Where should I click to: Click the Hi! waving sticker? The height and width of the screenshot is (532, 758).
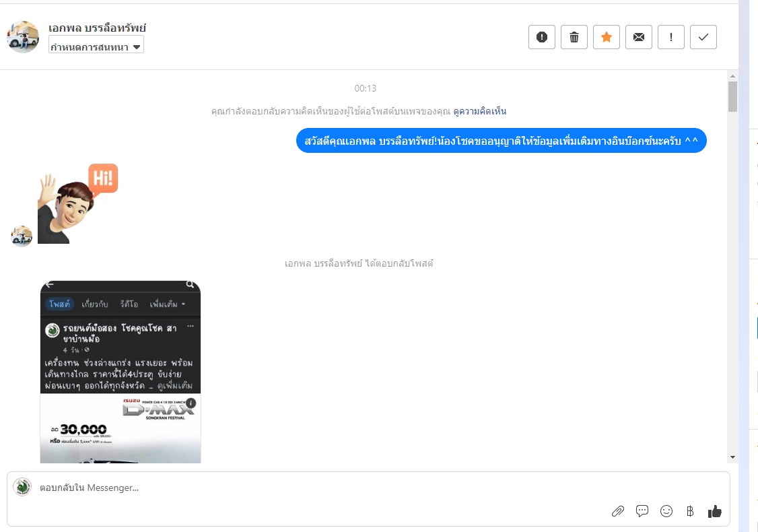78,203
